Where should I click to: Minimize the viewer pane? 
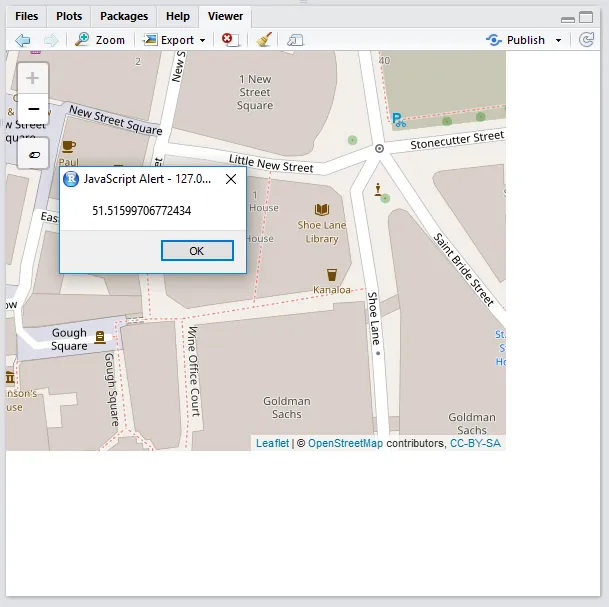(x=568, y=19)
